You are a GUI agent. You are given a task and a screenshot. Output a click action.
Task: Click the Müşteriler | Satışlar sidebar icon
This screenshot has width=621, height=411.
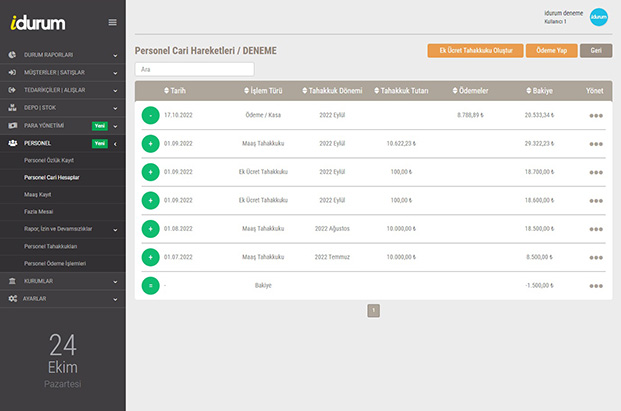[12, 72]
